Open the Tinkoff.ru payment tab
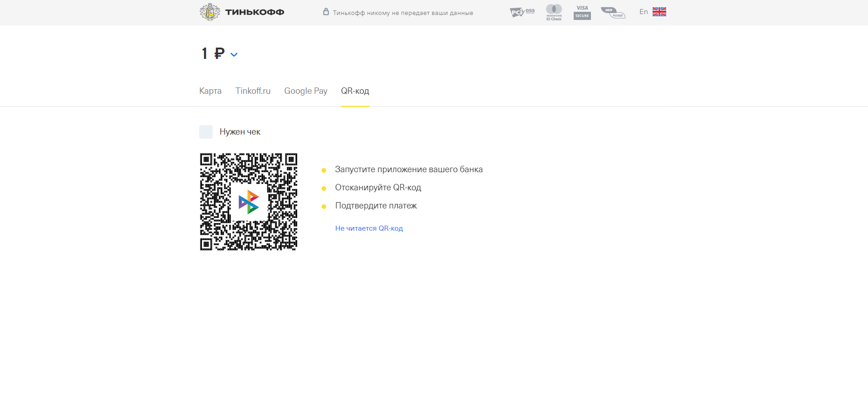868x406 pixels. point(253,91)
